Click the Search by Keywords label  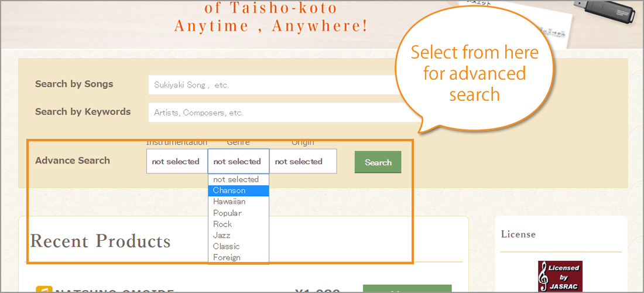point(83,112)
